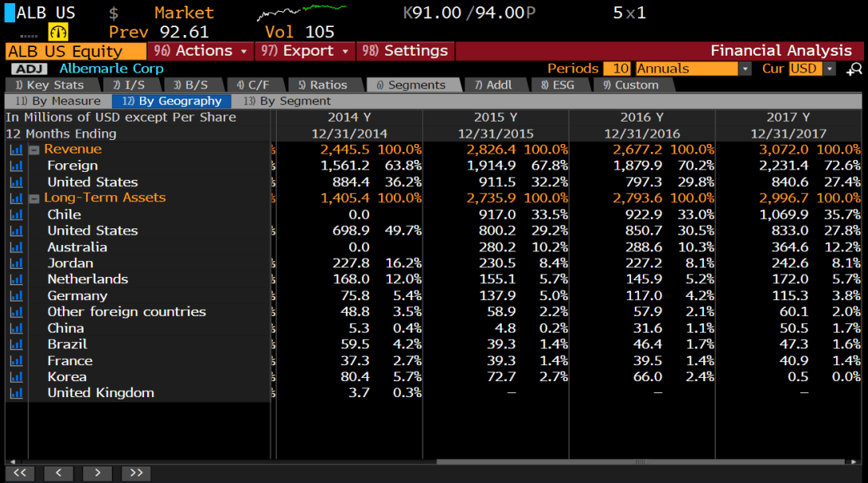
Task: Open chart icon for United Kingdom row
Action: point(17,393)
